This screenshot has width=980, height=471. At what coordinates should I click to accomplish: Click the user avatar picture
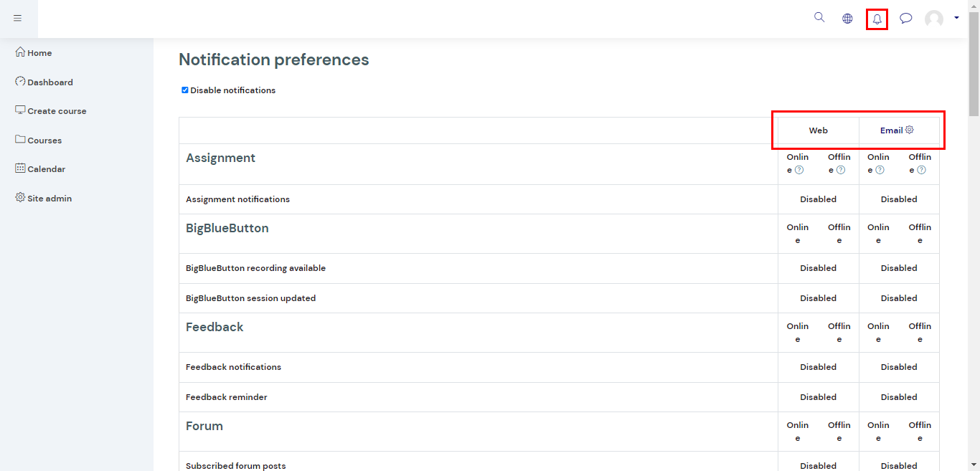pos(934,19)
